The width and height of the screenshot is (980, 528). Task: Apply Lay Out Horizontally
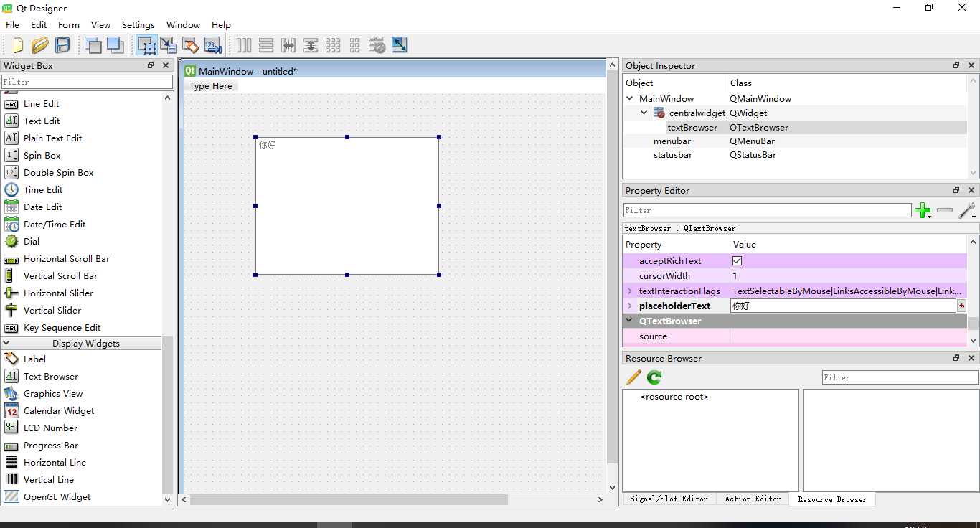tap(244, 45)
